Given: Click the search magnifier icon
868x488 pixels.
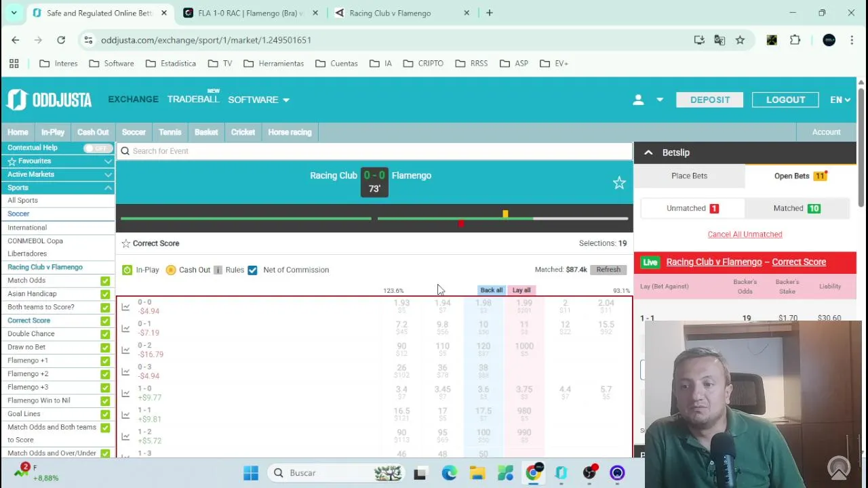Looking at the screenshot, I should pyautogui.click(x=125, y=151).
